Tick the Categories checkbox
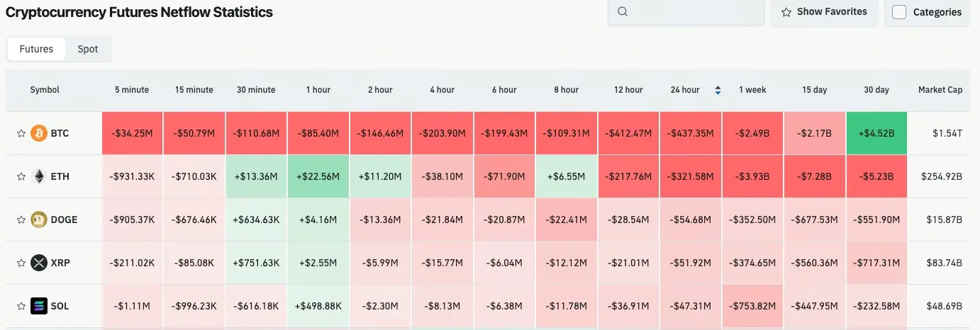Viewport: 980px width, 330px height. 899,12
